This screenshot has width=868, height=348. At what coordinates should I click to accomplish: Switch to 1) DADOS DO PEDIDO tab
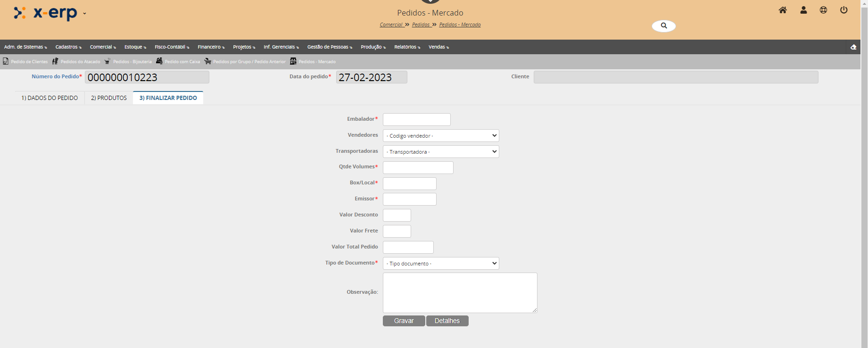(50, 98)
